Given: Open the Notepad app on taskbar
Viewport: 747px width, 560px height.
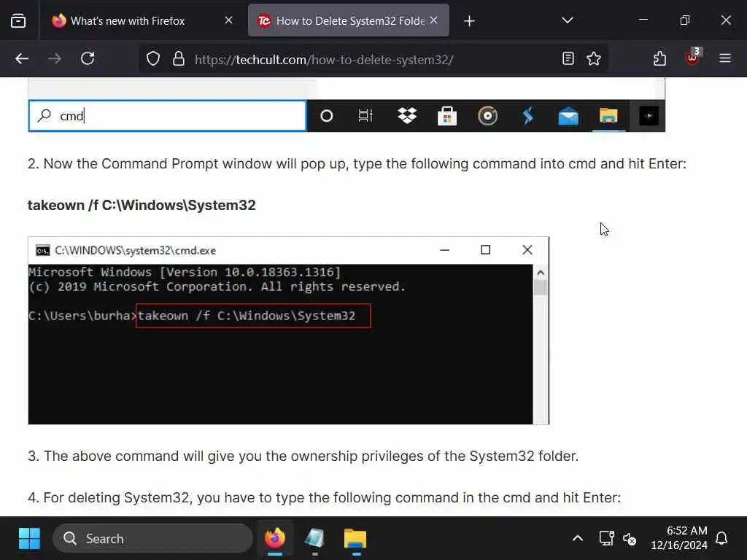Looking at the screenshot, I should pyautogui.click(x=314, y=539).
